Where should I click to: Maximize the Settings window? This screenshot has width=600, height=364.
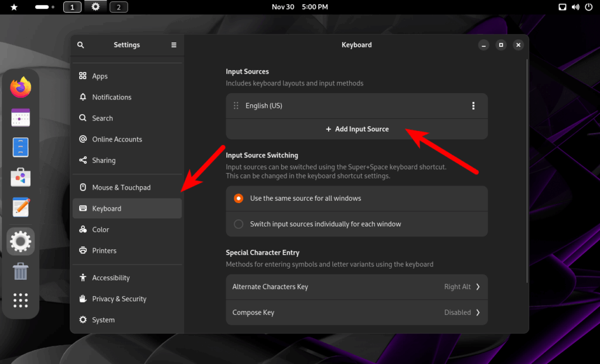tap(501, 44)
